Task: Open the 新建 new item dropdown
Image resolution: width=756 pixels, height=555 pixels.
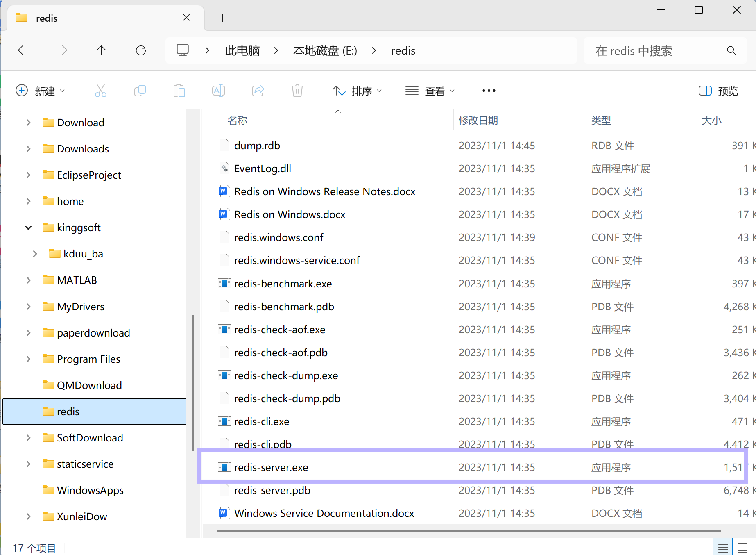Action: (40, 91)
